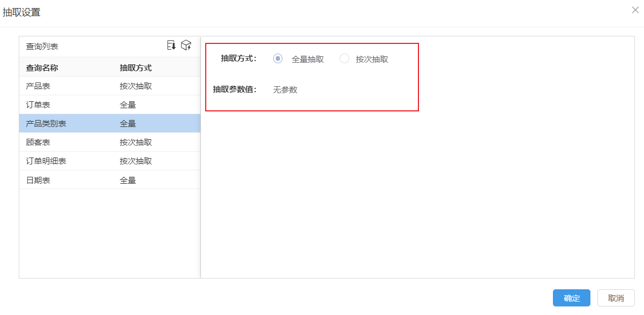Select the 订单表 query row
The image size is (644, 315).
pos(110,104)
